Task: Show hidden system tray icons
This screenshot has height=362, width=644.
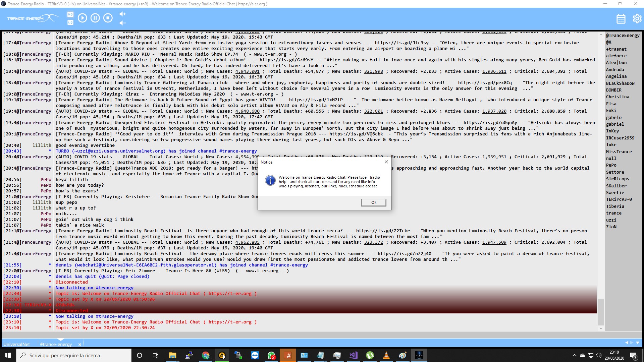Action: pos(574,355)
